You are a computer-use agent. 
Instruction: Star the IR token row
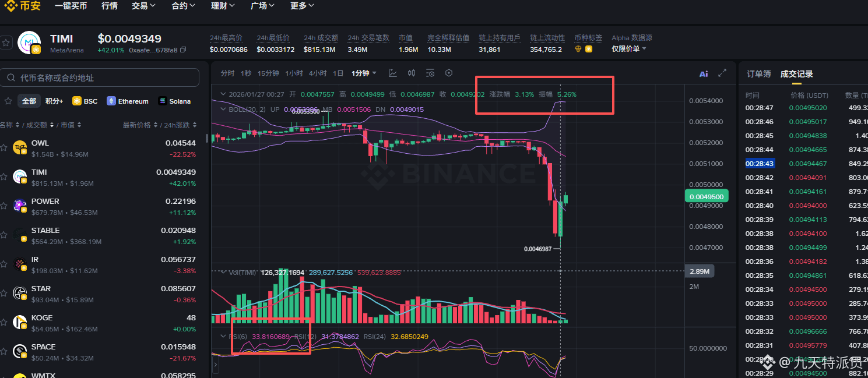pyautogui.click(x=4, y=264)
